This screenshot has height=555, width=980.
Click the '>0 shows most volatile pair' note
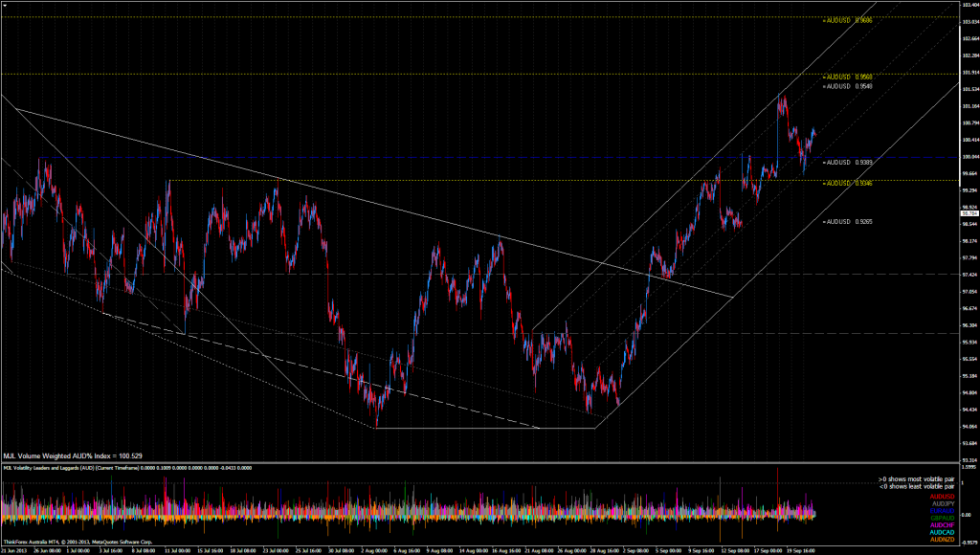coord(917,479)
